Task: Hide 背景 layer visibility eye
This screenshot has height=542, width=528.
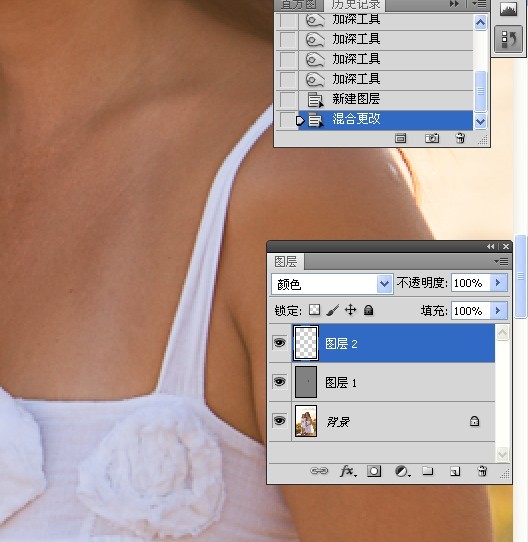Action: pos(280,421)
